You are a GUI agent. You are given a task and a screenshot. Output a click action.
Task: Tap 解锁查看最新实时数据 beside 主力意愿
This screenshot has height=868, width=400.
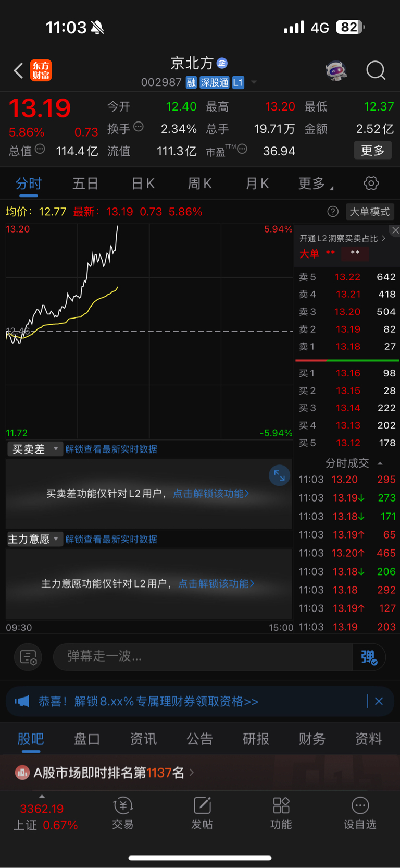tap(111, 539)
